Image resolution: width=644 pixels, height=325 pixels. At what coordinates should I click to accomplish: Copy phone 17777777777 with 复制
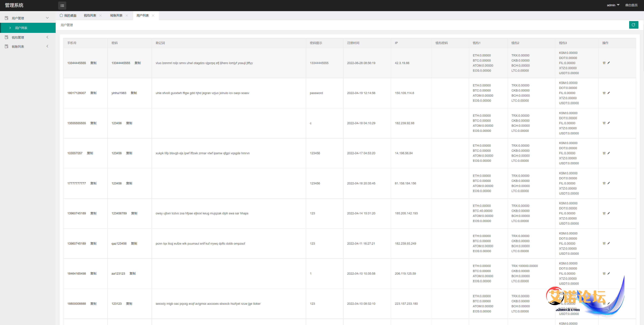(x=93, y=183)
